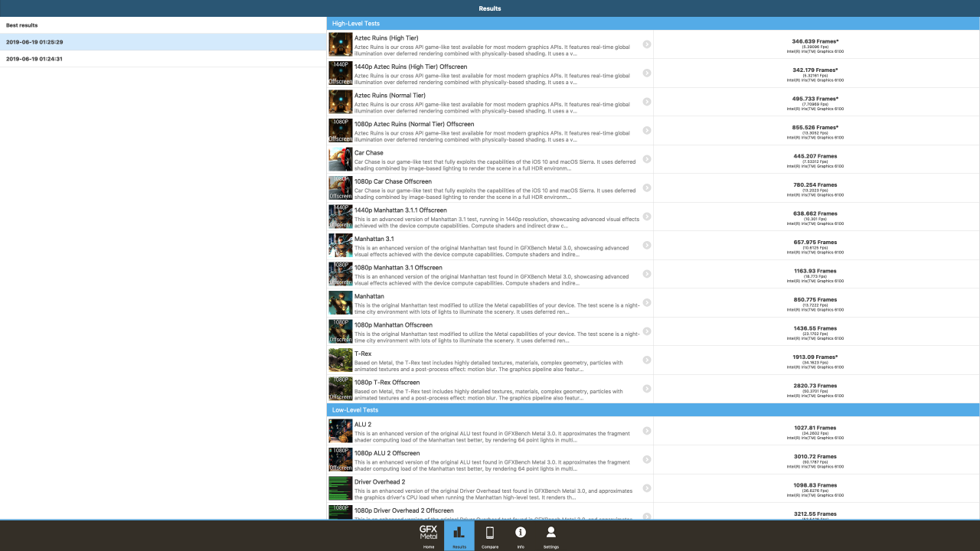Click ALU 2 title text
The height and width of the screenshot is (551, 980).
click(x=363, y=425)
